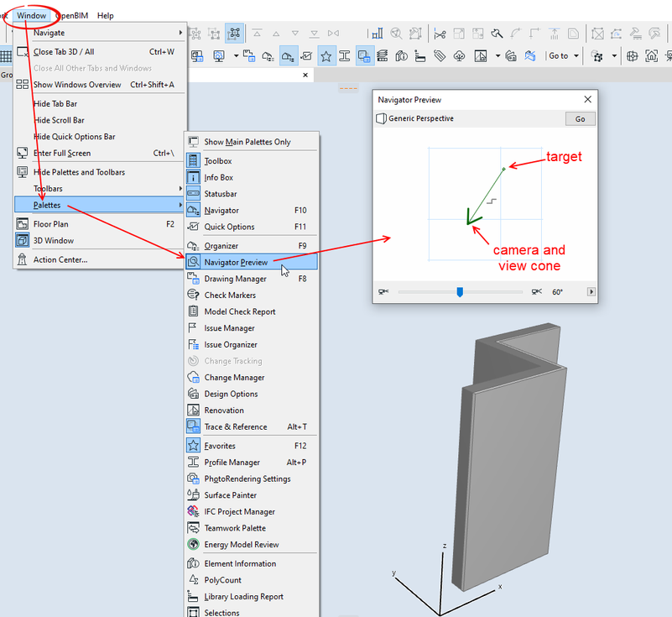The image size is (672, 617).
Task: Click the view cone angle slider handle
Action: pos(460,292)
